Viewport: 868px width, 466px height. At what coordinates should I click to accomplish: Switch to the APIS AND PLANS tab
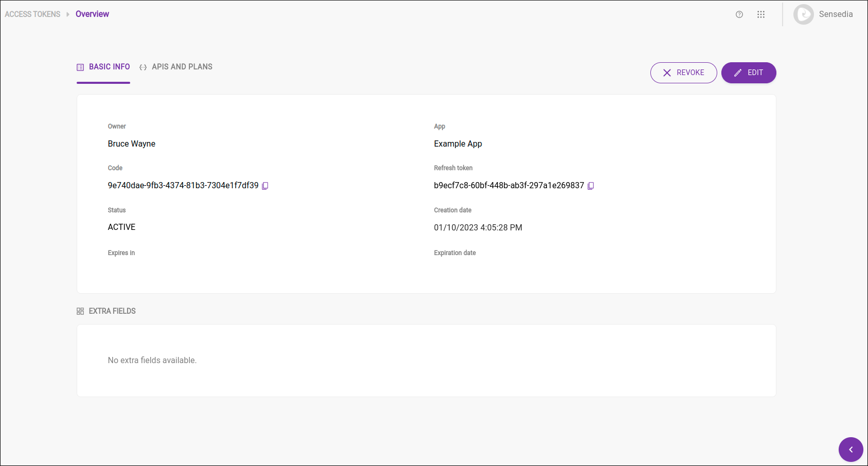click(182, 67)
